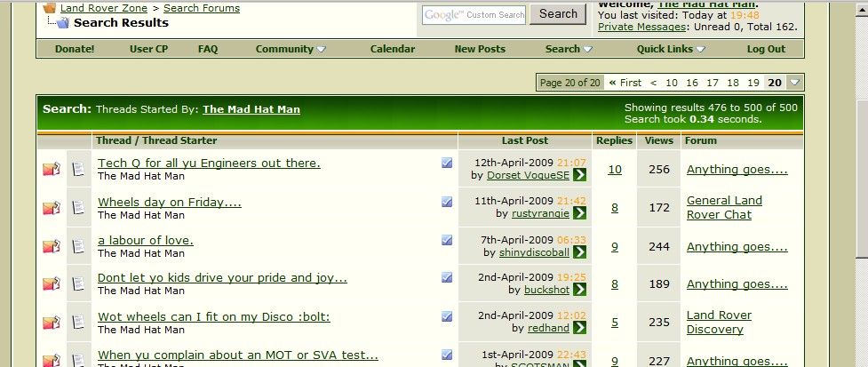Viewport: 868px width, 367px height.
Task: Open The Mad Hat Man link in search header
Action: pos(251,109)
